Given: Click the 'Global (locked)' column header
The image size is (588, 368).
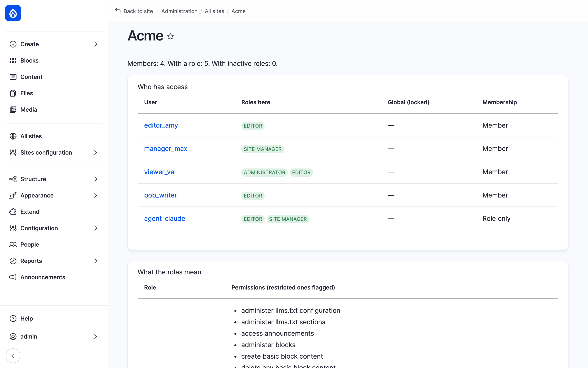Looking at the screenshot, I should [409, 102].
